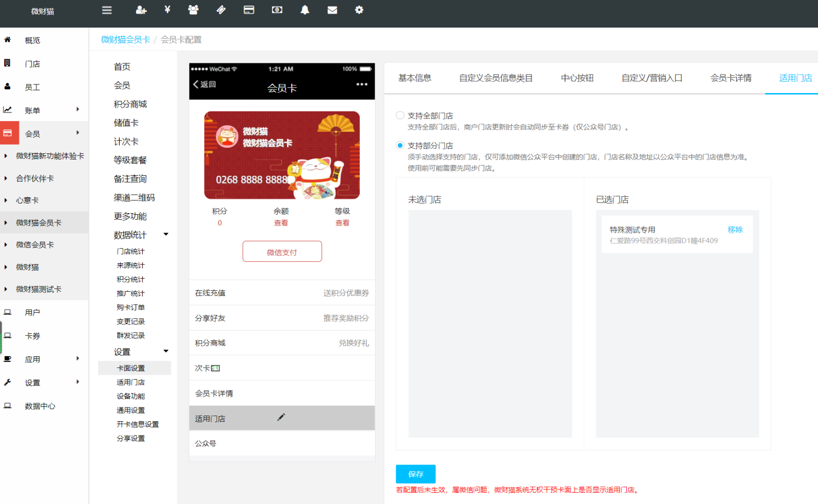Click 查看 under 余额

click(281, 223)
